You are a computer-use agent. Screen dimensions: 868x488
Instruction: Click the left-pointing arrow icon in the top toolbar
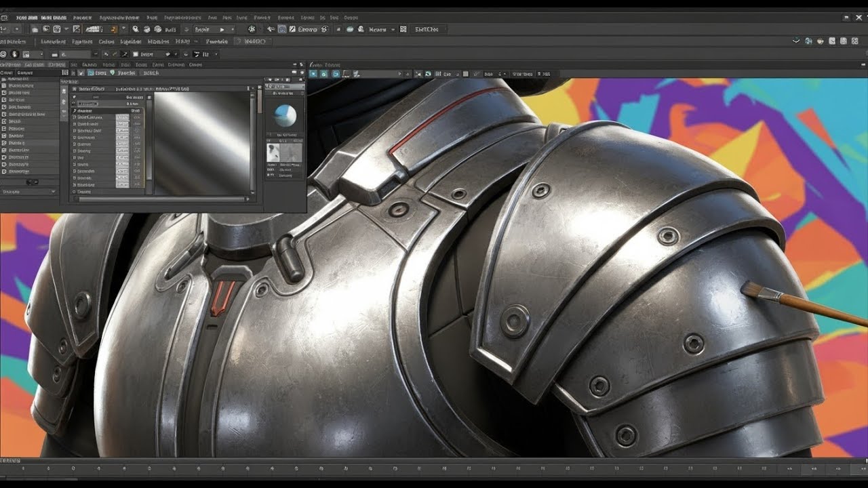point(271,30)
